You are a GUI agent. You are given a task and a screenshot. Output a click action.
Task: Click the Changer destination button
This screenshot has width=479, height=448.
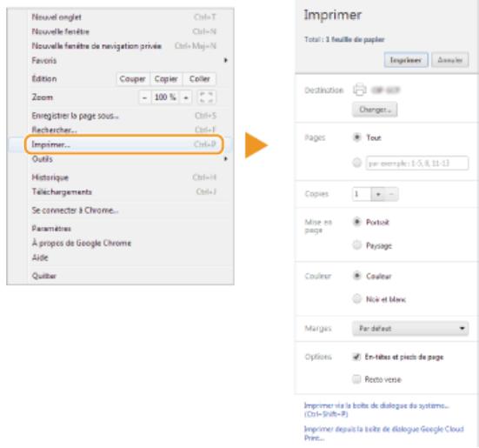click(x=375, y=110)
